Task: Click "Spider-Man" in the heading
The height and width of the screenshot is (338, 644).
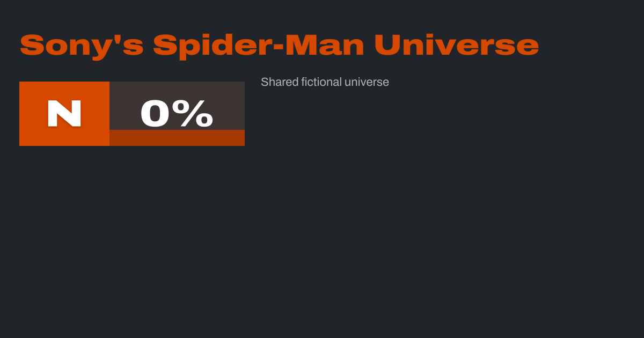Action: click(259, 46)
